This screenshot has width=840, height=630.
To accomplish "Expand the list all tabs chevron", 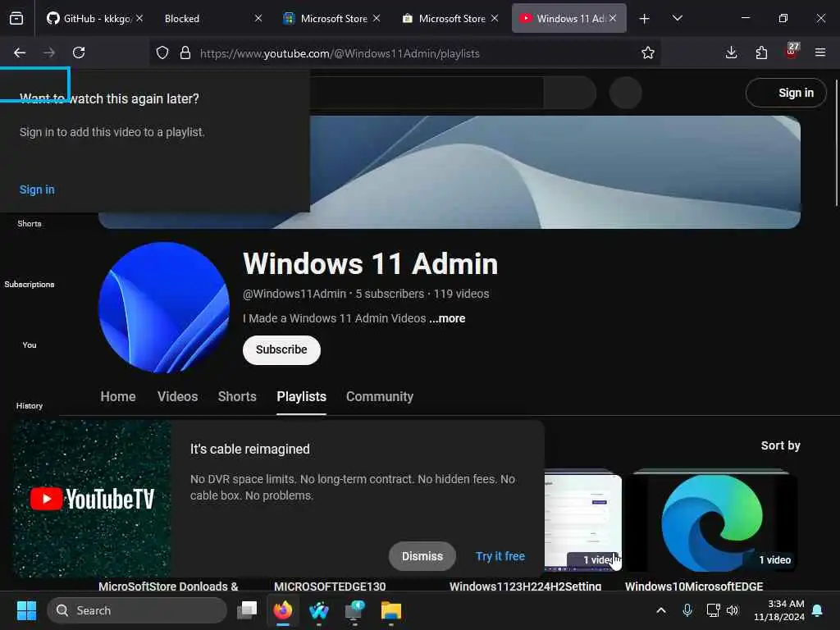I will [x=677, y=18].
